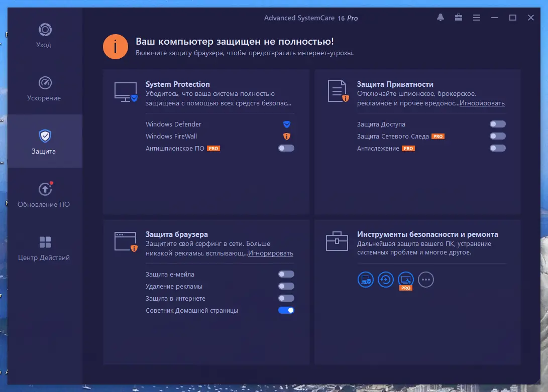Open the toolbox briefcase icon in title bar
The image size is (548, 392).
point(459,18)
